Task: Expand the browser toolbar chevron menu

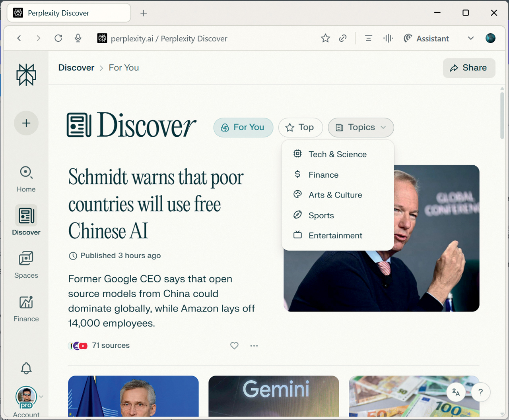Action: click(x=471, y=38)
